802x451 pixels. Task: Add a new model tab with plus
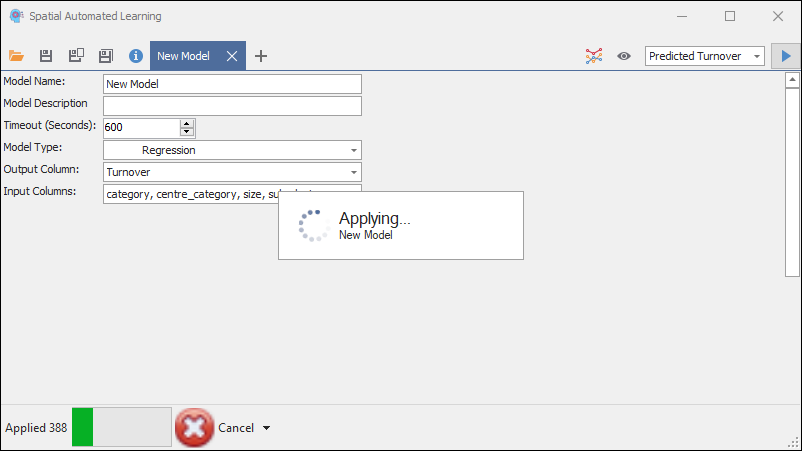[261, 56]
